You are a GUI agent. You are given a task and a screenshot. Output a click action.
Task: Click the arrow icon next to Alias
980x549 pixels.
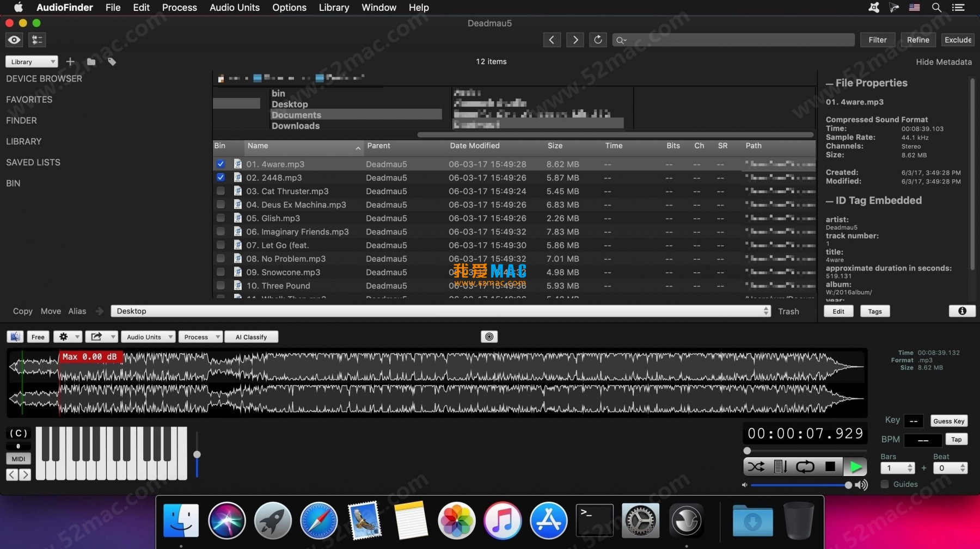coord(99,311)
